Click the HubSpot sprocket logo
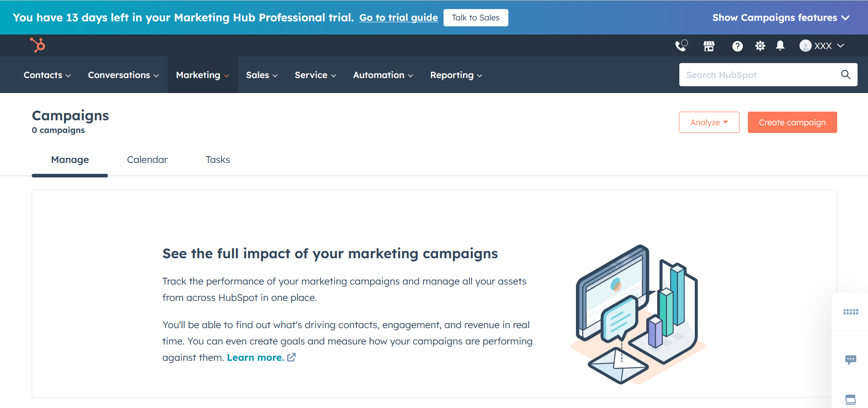868x408 pixels. pos(38,45)
